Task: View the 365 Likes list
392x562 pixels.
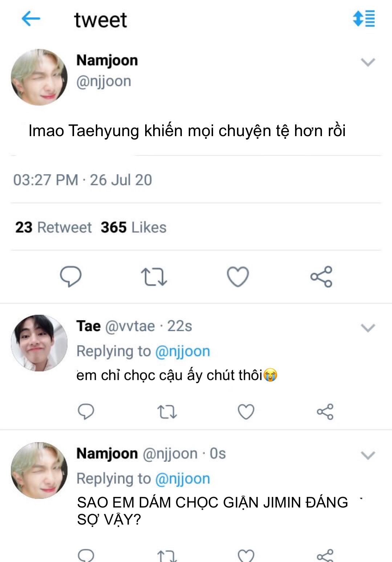Action: pyautogui.click(x=134, y=228)
